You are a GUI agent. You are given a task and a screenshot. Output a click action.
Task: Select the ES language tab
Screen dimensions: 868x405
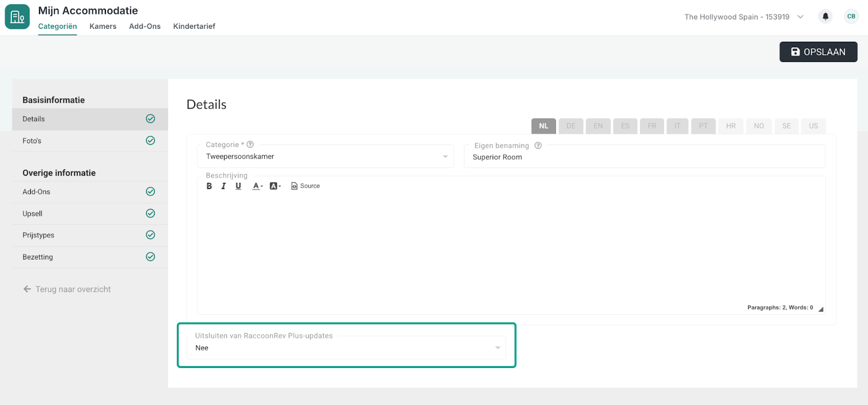click(x=626, y=126)
